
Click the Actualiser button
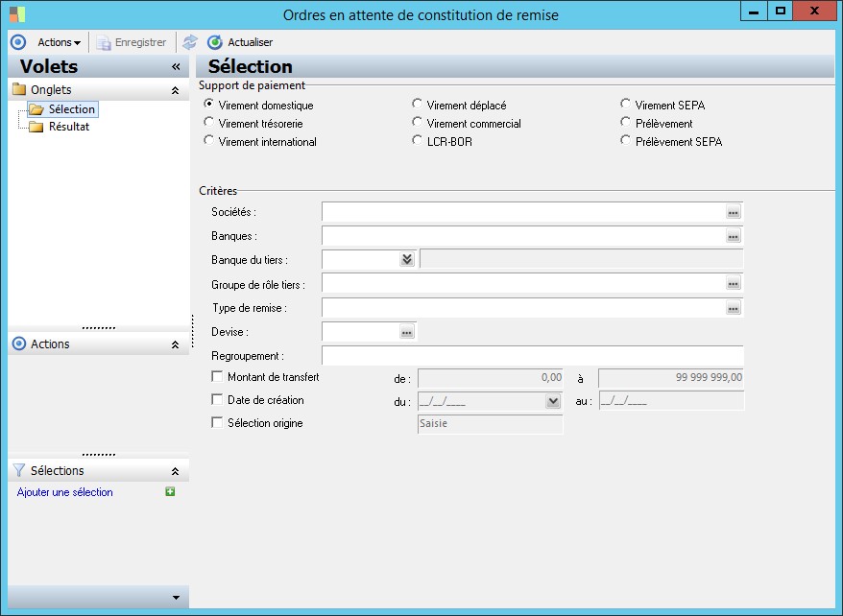tap(240, 42)
